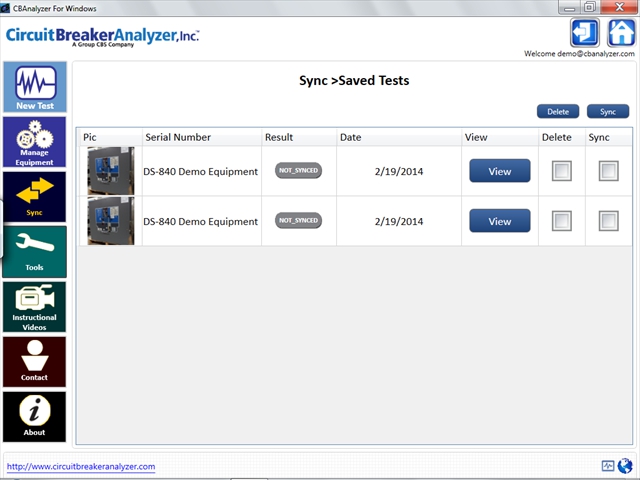Select the Sync sidebar tile with yellow arrows
Image resolution: width=640 pixels, height=480 pixels.
point(35,197)
